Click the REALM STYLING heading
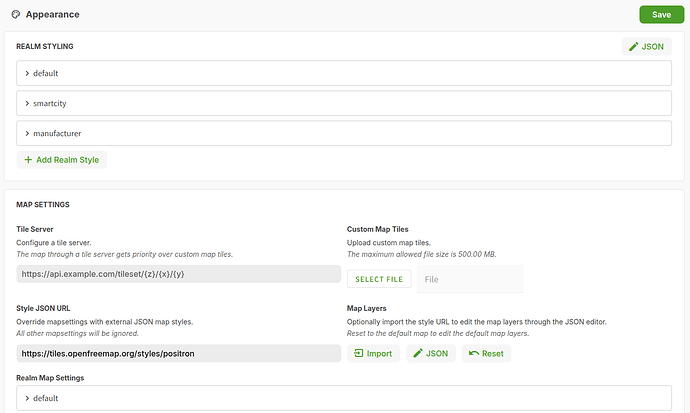Image resolution: width=690 pixels, height=413 pixels. tap(45, 46)
